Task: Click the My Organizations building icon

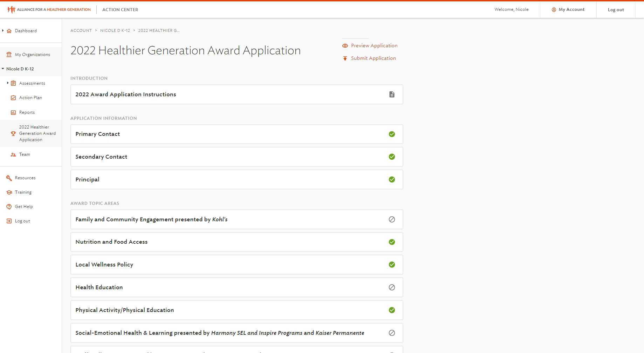Action: (9, 54)
